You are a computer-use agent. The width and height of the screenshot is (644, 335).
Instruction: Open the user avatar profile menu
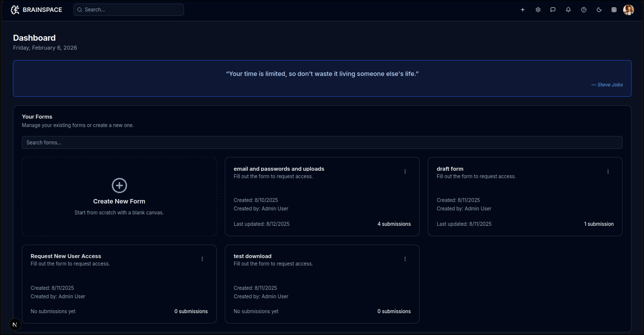pos(629,10)
